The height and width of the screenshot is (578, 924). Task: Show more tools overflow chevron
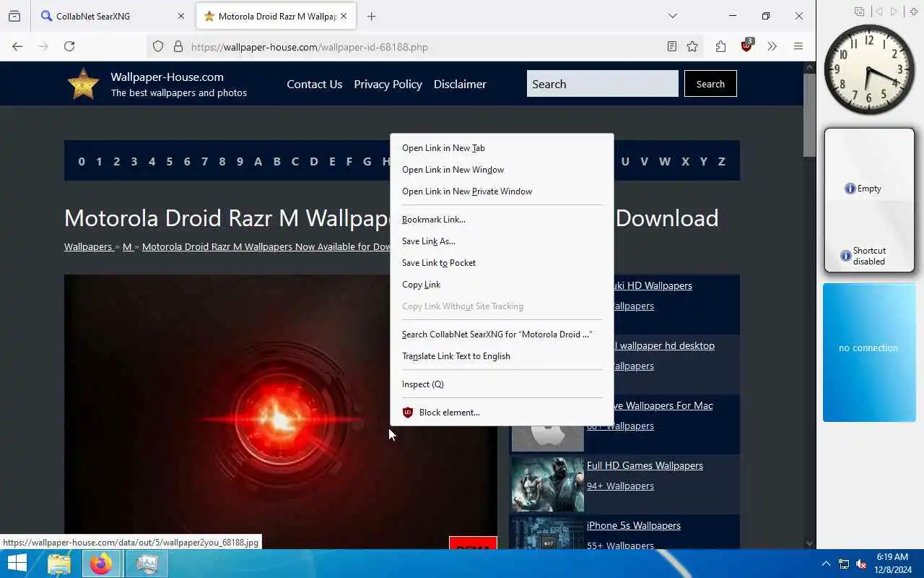pyautogui.click(x=772, y=46)
